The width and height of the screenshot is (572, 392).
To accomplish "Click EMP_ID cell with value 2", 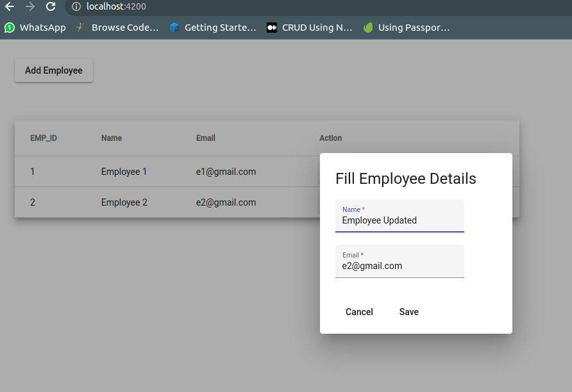I will coord(33,202).
